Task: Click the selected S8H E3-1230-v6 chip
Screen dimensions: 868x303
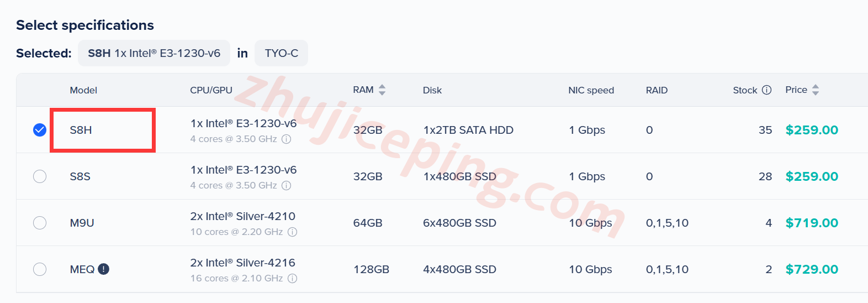Action: coord(154,53)
